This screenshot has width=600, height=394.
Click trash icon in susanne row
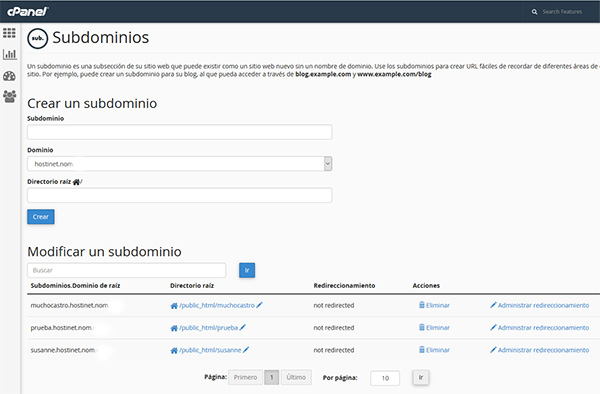pos(422,350)
